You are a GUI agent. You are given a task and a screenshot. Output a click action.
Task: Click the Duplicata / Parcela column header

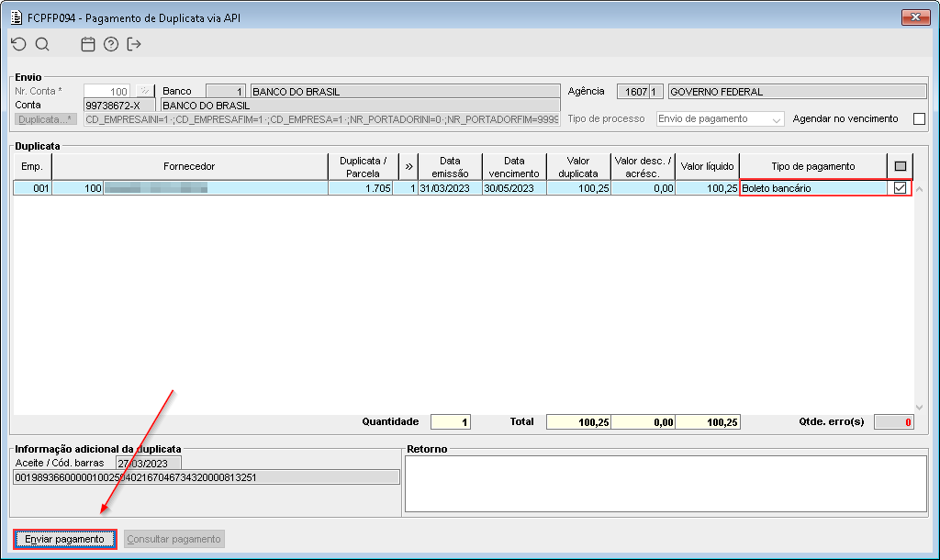(364, 167)
